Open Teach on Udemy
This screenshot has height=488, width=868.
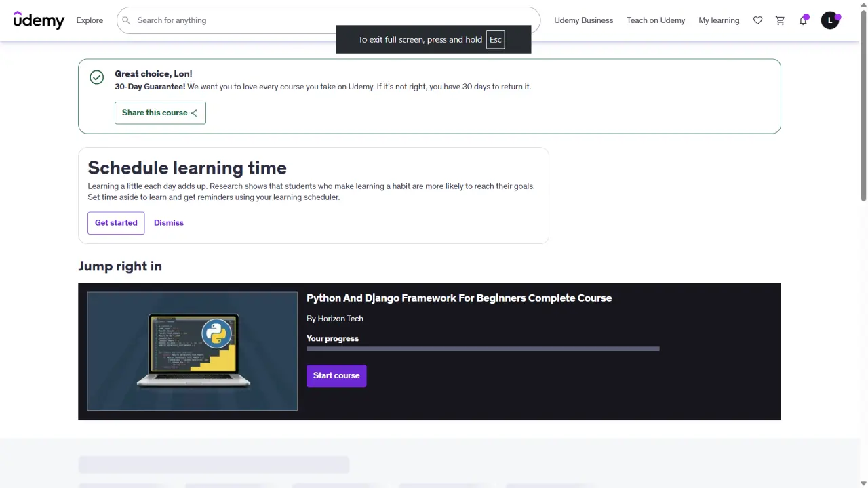pos(656,20)
